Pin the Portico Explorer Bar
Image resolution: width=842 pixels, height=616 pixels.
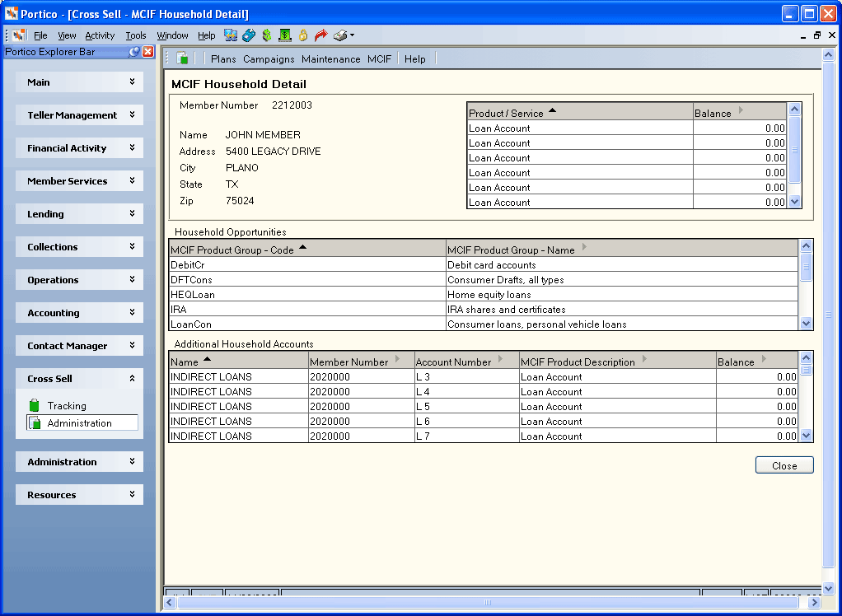click(134, 52)
